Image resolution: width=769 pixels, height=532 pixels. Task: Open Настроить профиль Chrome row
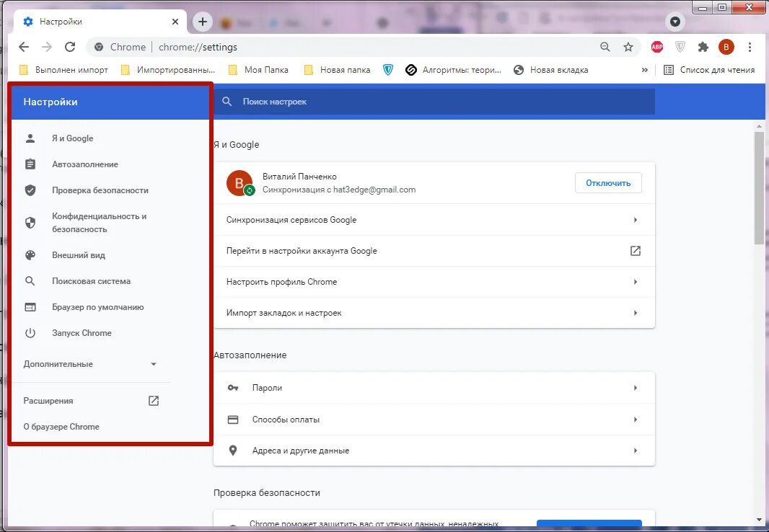(434, 282)
